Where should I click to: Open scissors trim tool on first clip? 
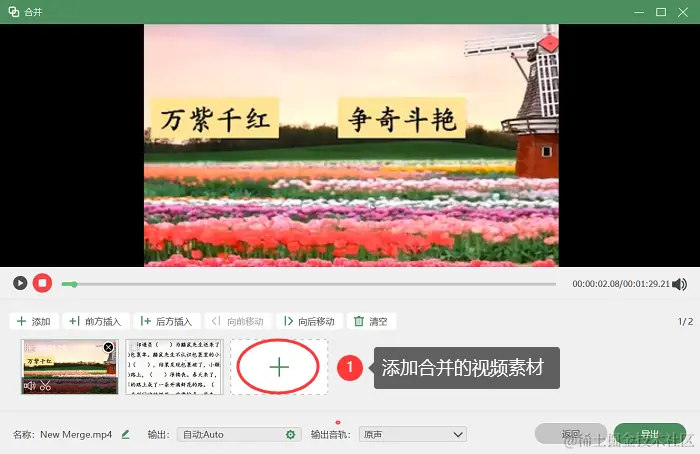45,385
